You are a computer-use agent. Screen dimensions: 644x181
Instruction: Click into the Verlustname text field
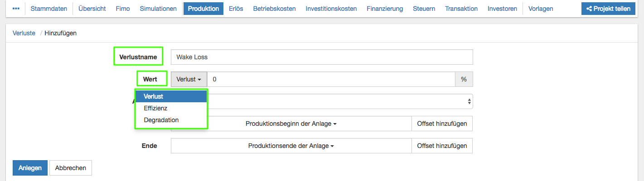[322, 57]
